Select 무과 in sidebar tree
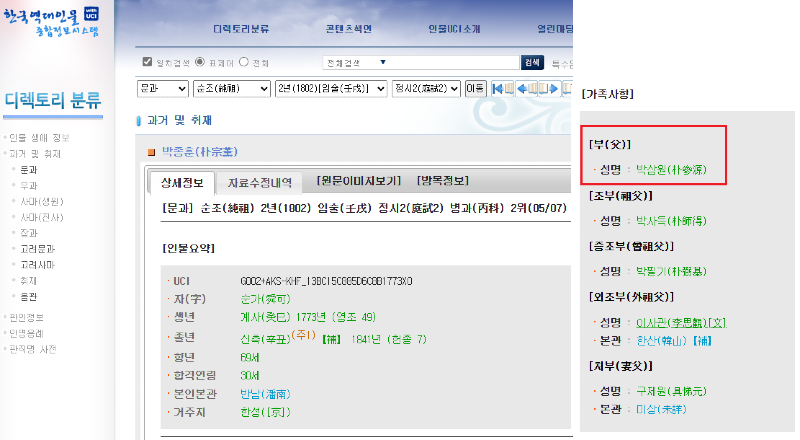This screenshot has height=440, width=800. coord(29,185)
